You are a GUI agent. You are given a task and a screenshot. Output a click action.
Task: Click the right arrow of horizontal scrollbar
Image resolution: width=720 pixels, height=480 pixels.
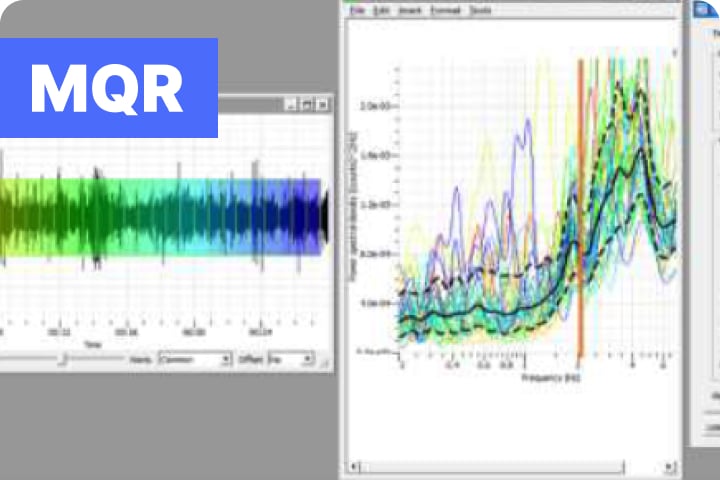click(669, 467)
